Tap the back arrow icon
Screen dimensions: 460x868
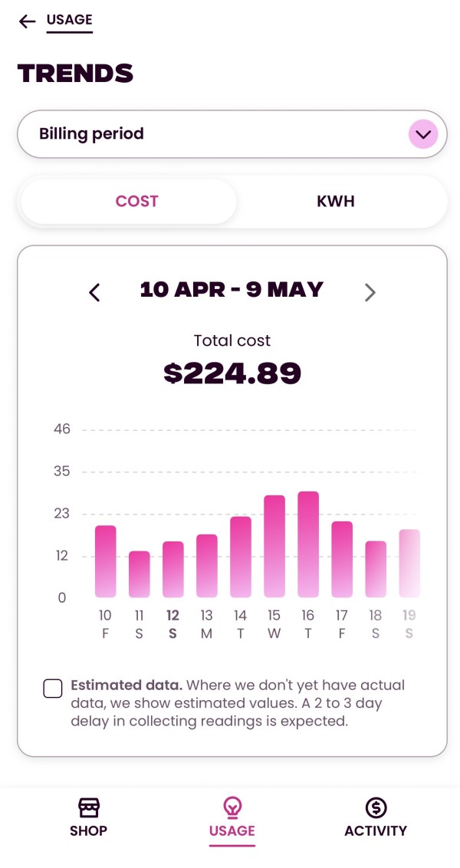[x=28, y=21]
